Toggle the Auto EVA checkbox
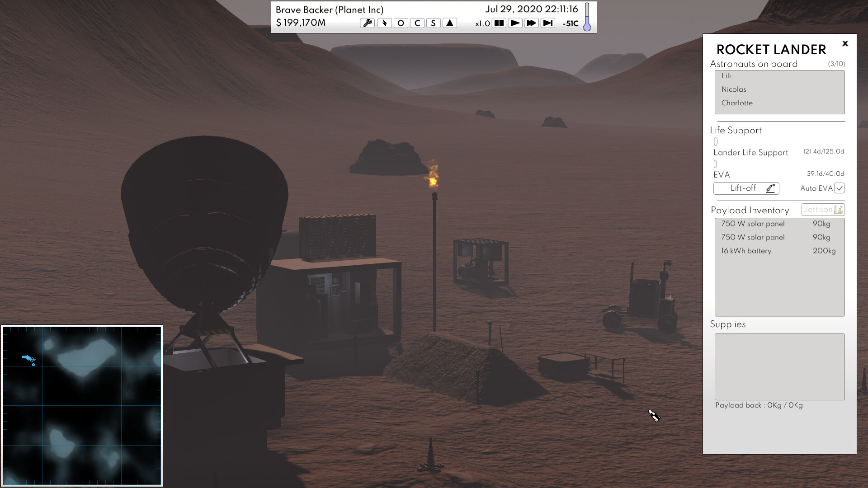 click(839, 188)
